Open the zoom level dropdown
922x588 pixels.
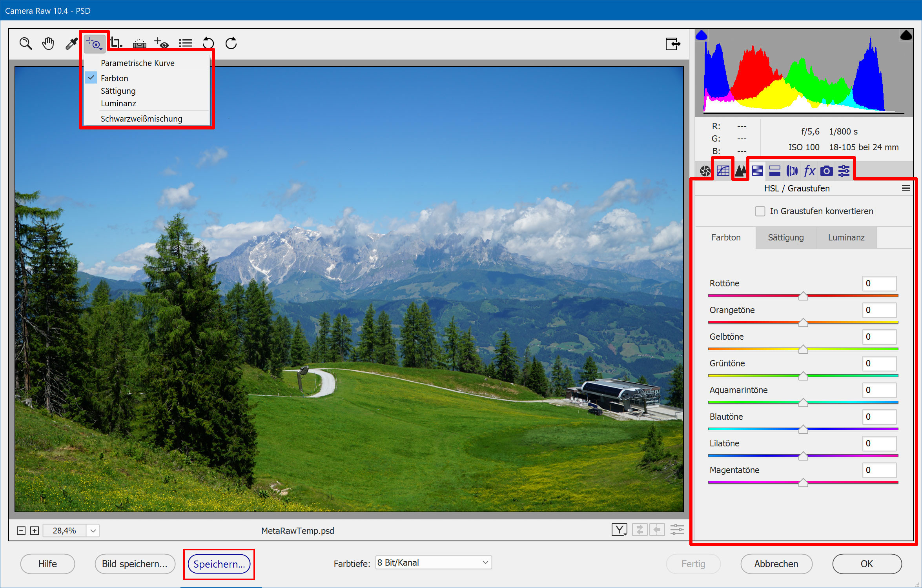click(93, 531)
